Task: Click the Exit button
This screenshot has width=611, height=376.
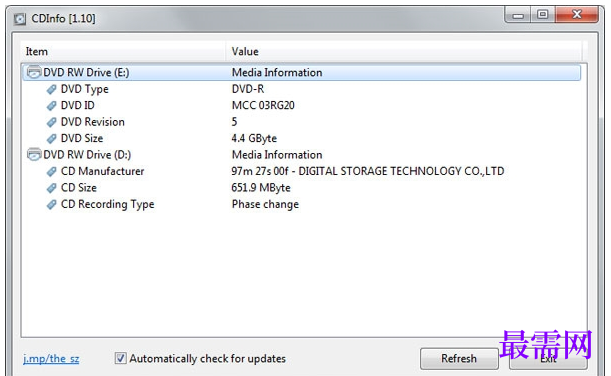Action: pos(548,358)
